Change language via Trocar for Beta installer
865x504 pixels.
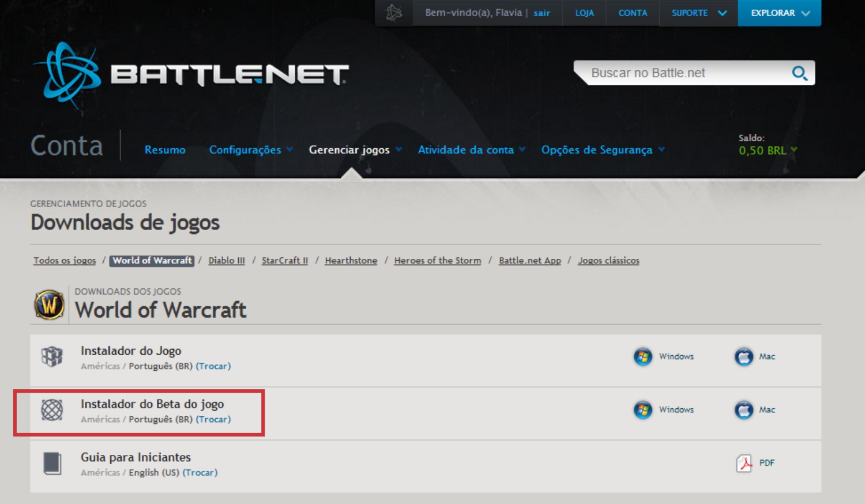click(213, 419)
